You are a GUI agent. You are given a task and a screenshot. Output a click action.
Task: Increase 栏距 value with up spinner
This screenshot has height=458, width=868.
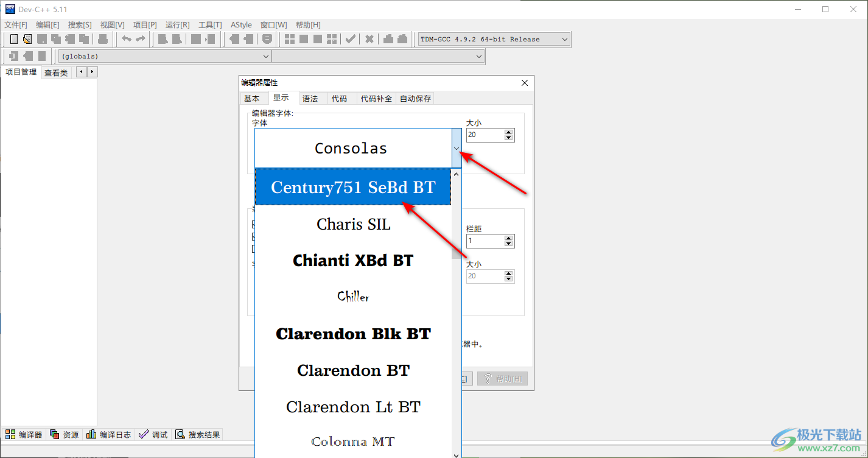pyautogui.click(x=509, y=238)
